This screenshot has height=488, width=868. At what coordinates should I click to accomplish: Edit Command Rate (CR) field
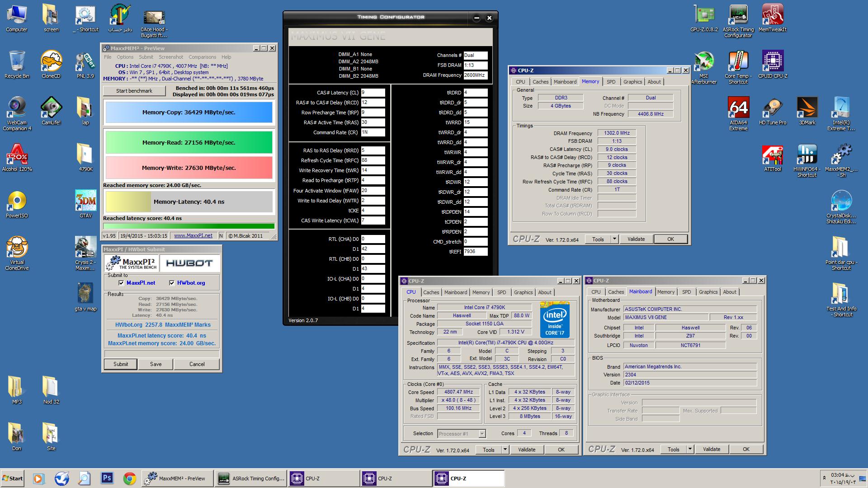point(373,132)
